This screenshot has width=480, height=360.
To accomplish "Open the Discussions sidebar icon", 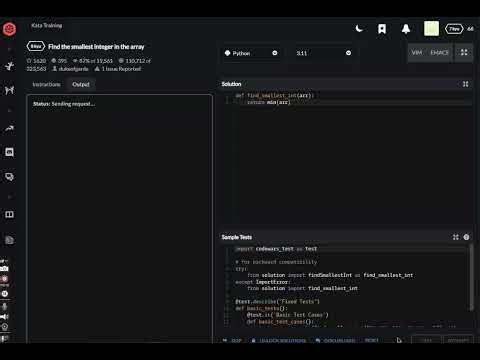I will (9, 177).
